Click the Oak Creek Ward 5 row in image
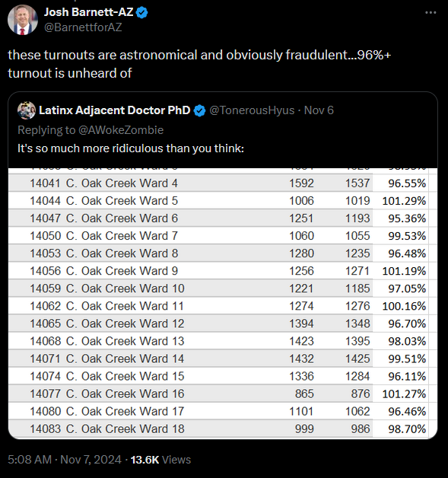This screenshot has width=448, height=478. pyautogui.click(x=223, y=201)
